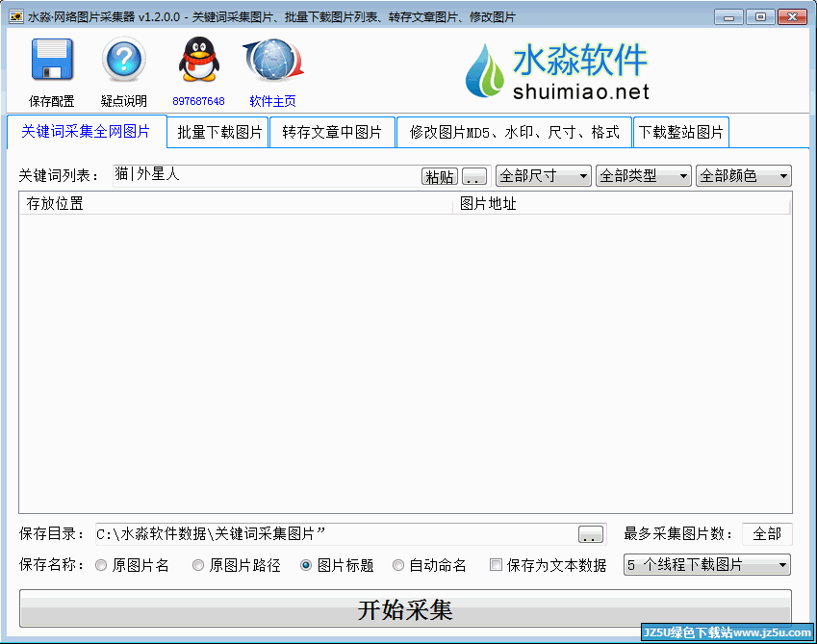Switch to the batch download images tab
The width and height of the screenshot is (817, 644).
[219, 133]
